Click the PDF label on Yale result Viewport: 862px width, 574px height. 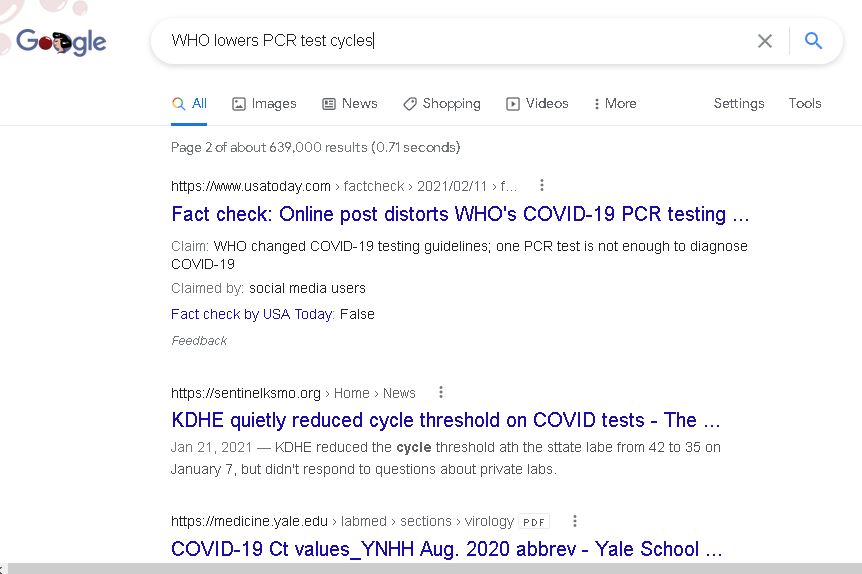534,522
